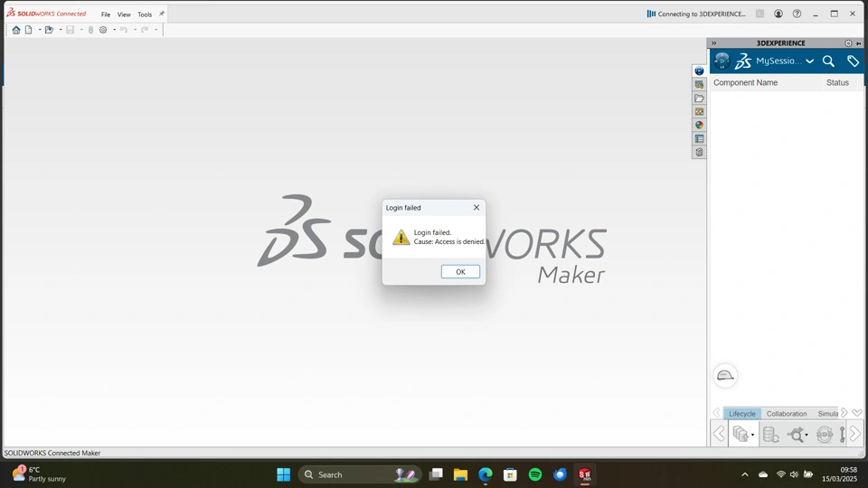Expand the Options gear dropdown arrow

click(x=114, y=30)
